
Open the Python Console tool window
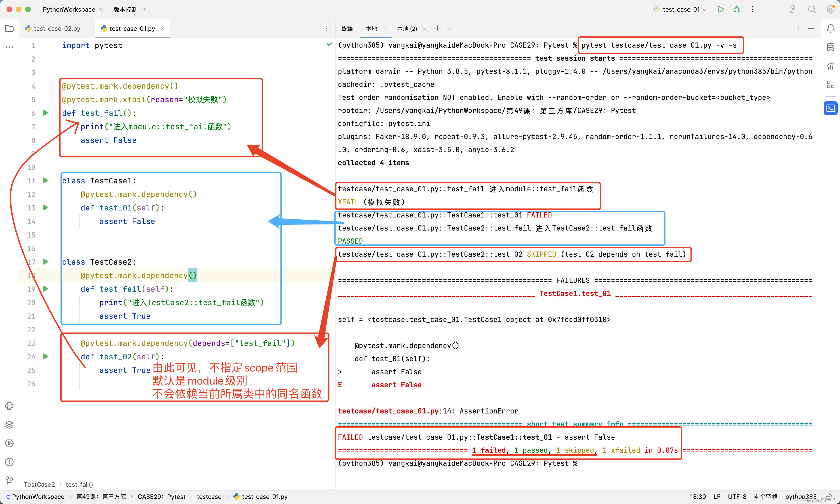pos(10,406)
